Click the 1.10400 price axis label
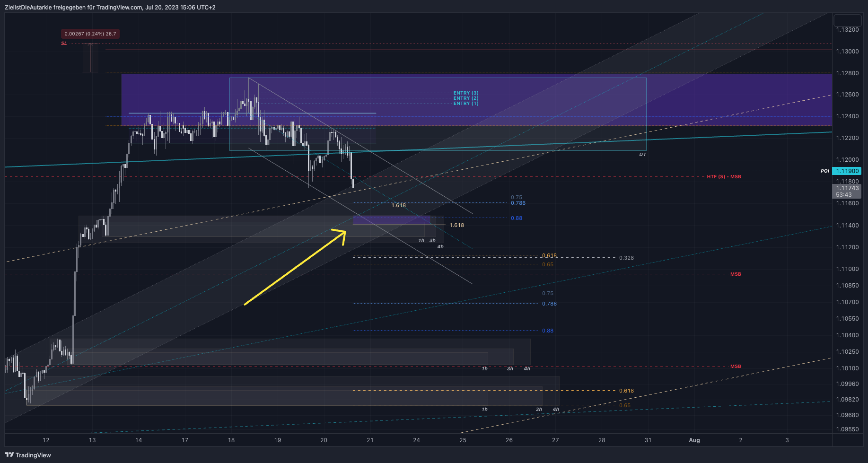Viewport: 868px width, 463px height. (x=847, y=335)
